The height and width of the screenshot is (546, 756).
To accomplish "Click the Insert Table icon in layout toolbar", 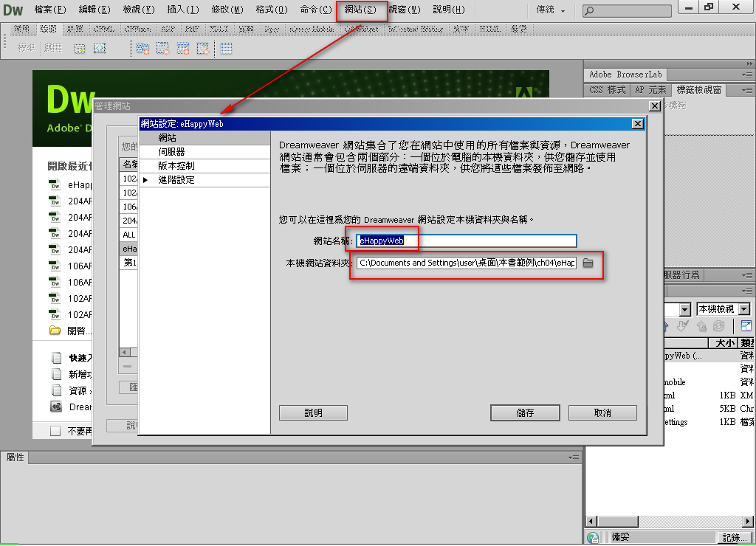I will [x=80, y=48].
